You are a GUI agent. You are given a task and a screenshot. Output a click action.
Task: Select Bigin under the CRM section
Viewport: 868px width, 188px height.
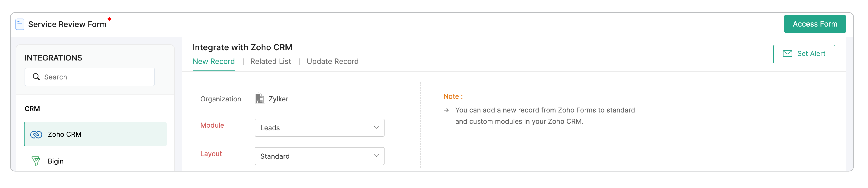[55, 161]
